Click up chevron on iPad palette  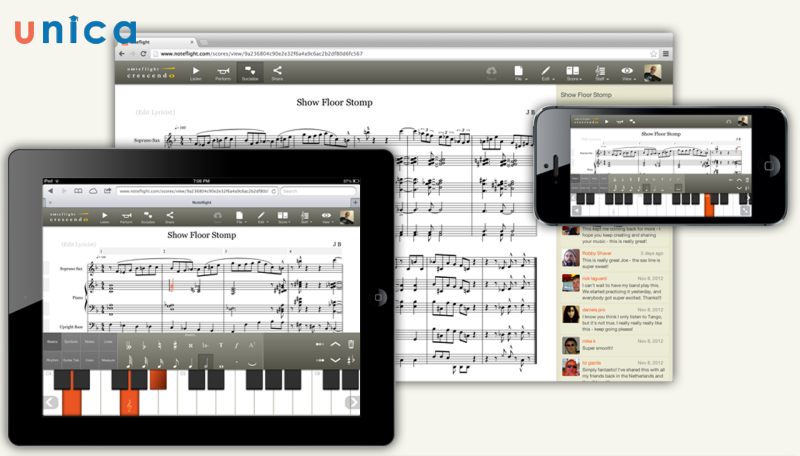(x=335, y=344)
